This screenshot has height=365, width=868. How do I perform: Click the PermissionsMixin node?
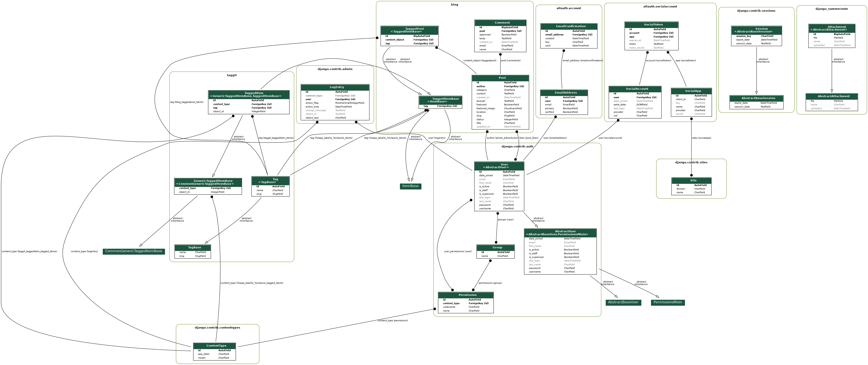coord(668,302)
